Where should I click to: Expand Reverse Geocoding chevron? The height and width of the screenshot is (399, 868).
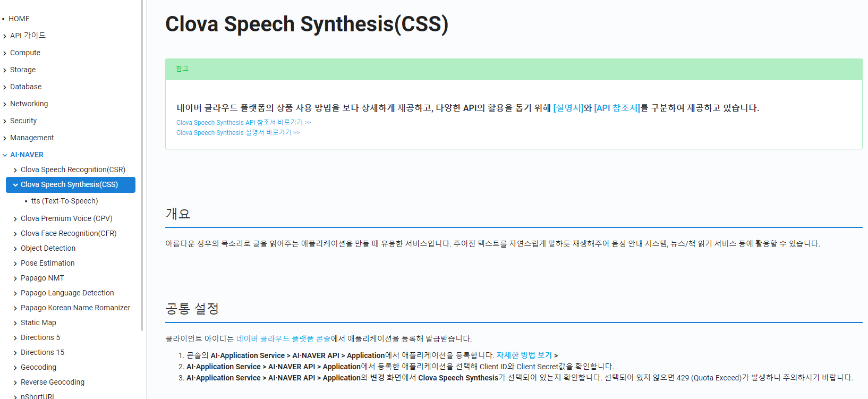pyautogui.click(x=15, y=383)
